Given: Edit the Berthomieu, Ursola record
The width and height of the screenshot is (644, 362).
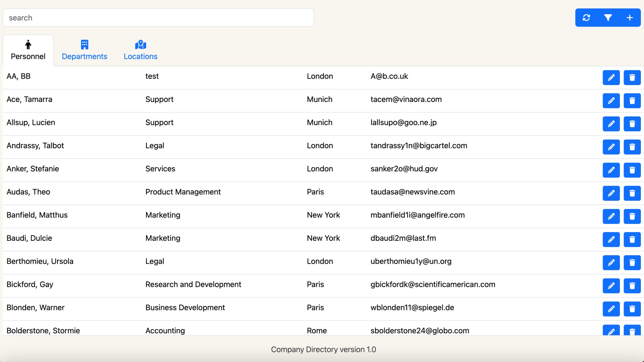Looking at the screenshot, I should (x=611, y=262).
